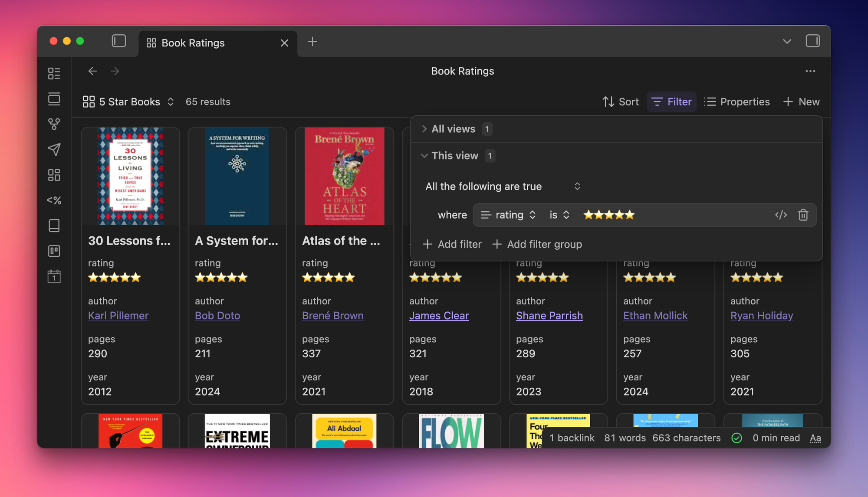The width and height of the screenshot is (868, 497).
Task: Open the Karl Pillemer author link
Action: pos(118,316)
